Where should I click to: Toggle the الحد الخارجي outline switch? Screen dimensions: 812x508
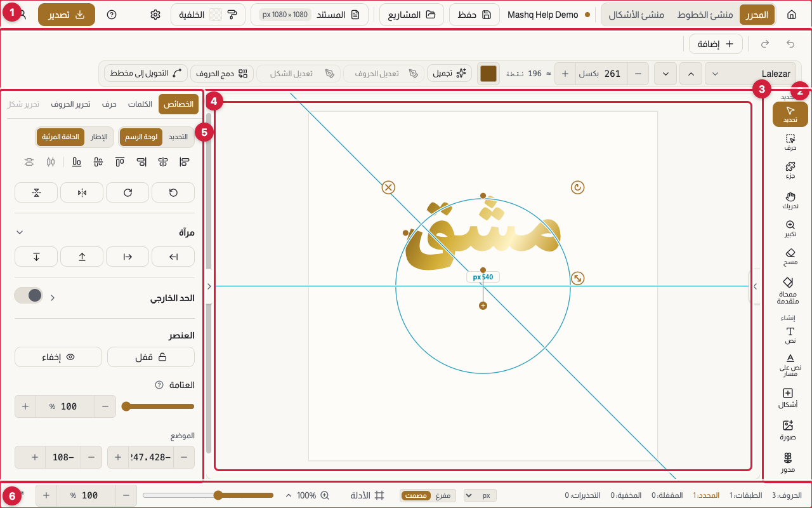(x=29, y=295)
